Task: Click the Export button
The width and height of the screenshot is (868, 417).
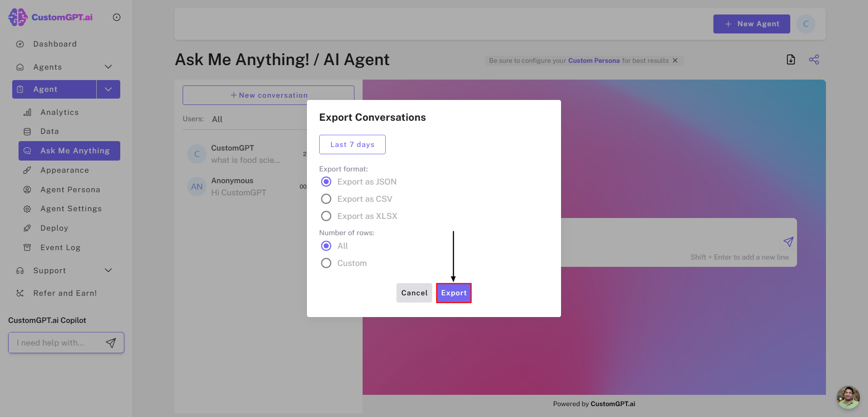Action: pos(454,293)
